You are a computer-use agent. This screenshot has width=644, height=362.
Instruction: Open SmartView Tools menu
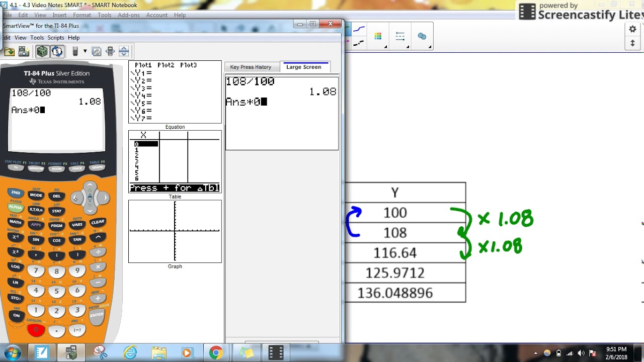[37, 38]
